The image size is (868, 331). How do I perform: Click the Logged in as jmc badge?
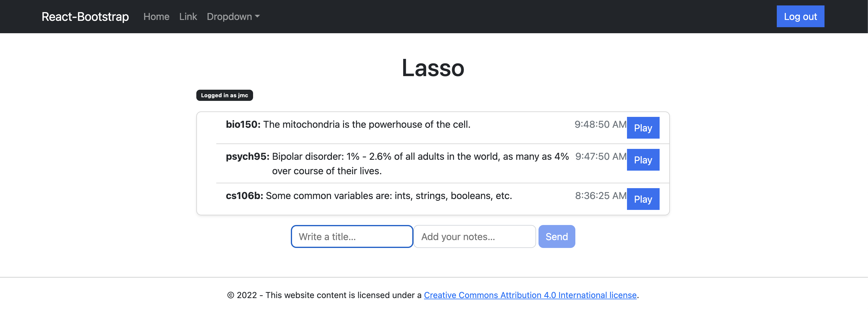(x=224, y=95)
